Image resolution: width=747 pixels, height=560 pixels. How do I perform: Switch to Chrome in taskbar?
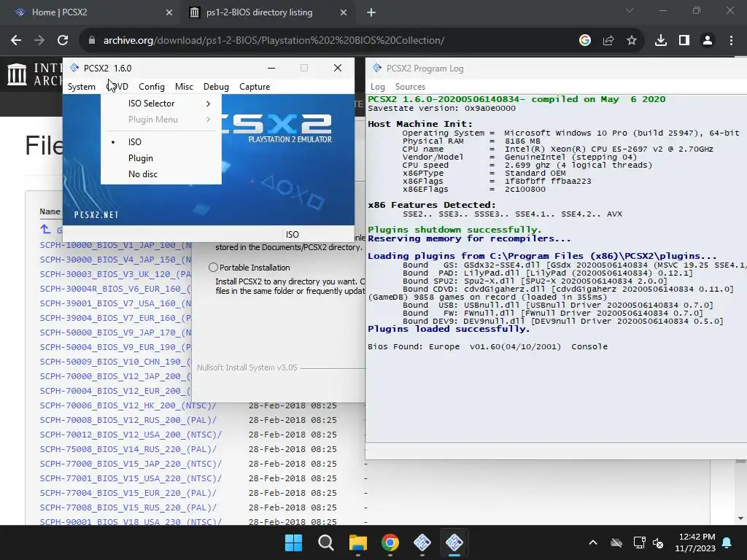click(390, 542)
